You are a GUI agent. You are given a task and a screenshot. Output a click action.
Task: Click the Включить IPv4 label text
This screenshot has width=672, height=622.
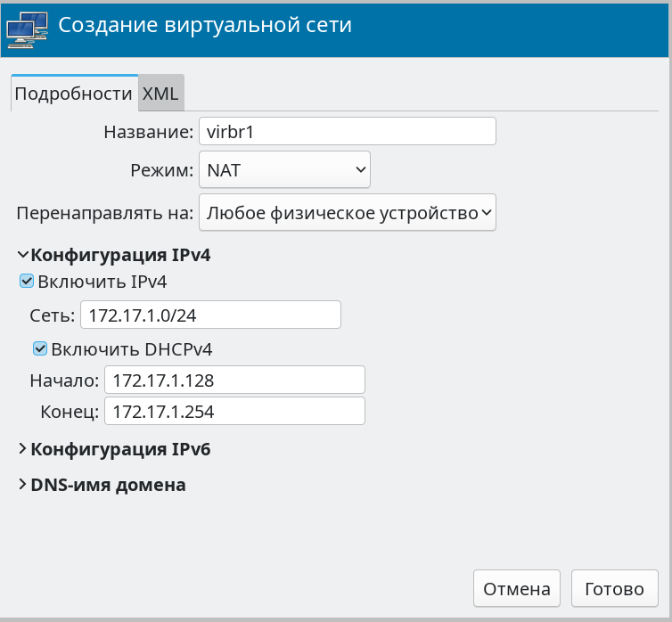click(102, 282)
